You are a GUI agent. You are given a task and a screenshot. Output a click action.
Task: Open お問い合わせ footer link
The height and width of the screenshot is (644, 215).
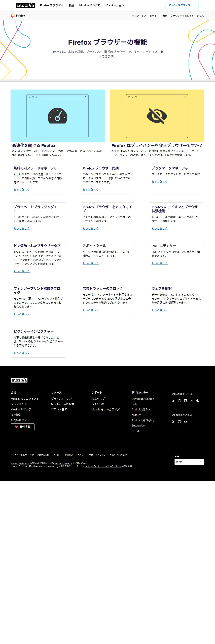[x=19, y=420]
